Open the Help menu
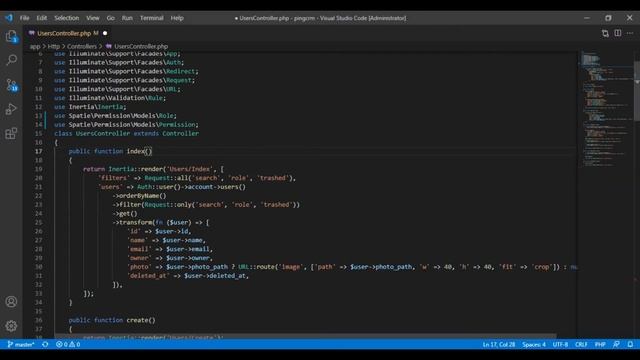The height and width of the screenshot is (360, 640). tap(177, 18)
